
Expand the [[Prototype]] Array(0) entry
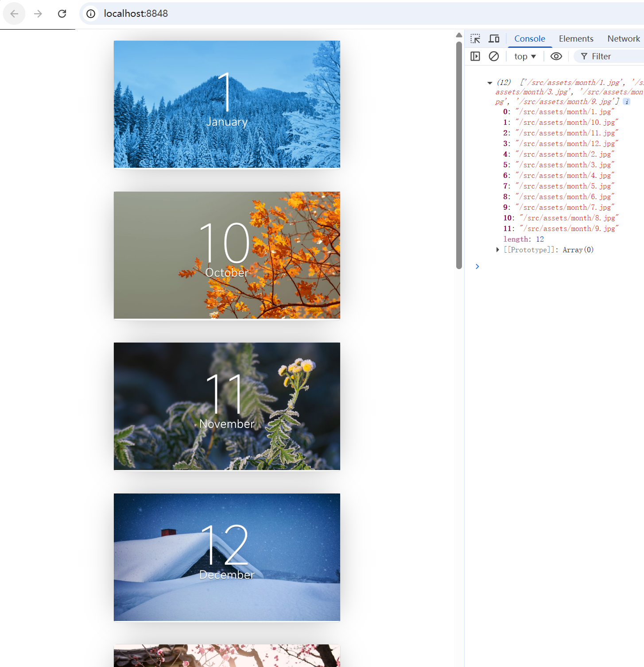(498, 250)
